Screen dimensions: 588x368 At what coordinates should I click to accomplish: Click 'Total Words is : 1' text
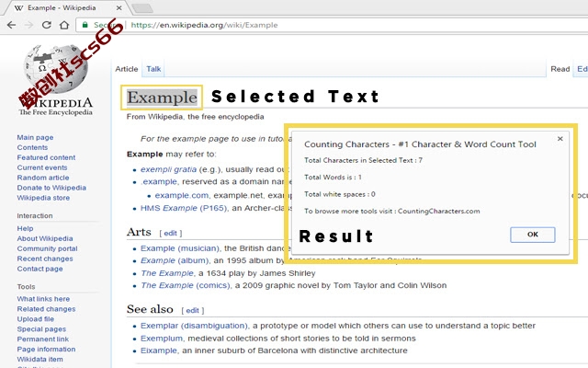point(333,178)
